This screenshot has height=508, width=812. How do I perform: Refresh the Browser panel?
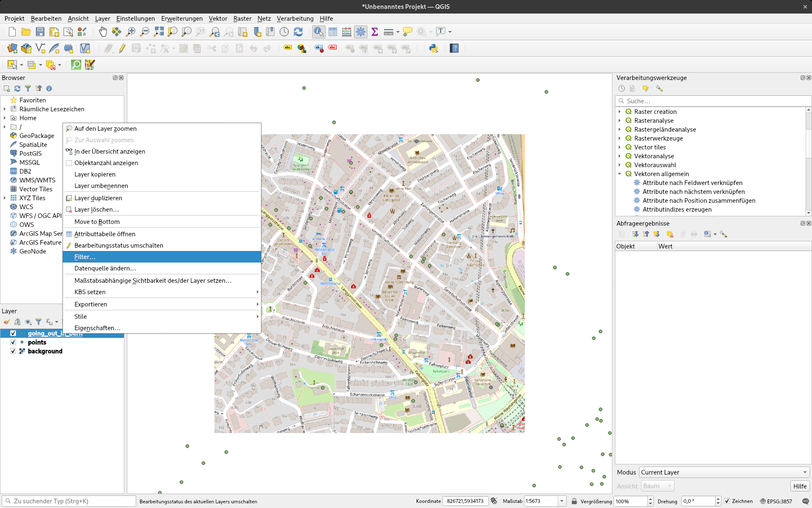17,88
